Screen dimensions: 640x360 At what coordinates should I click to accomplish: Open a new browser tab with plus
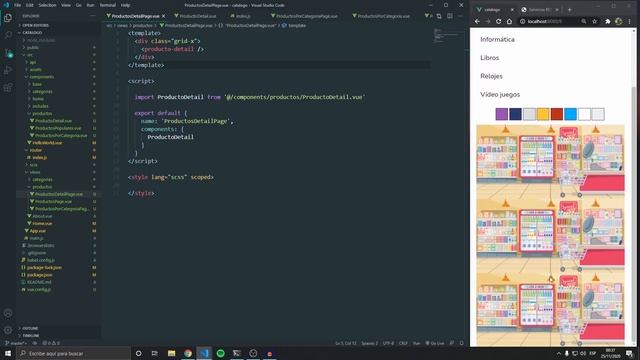point(570,9)
